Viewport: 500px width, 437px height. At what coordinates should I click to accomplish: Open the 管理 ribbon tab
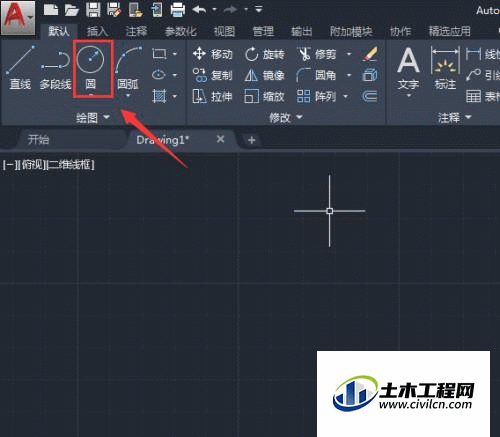click(x=263, y=31)
